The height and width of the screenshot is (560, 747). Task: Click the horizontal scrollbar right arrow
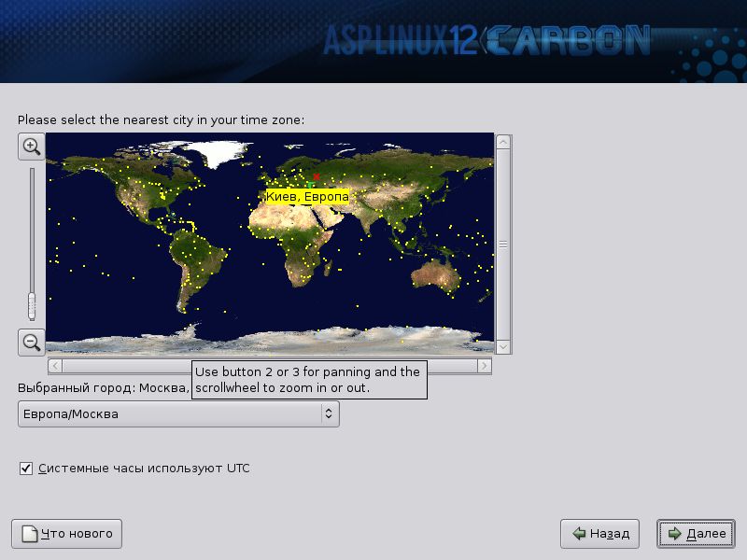(x=485, y=366)
